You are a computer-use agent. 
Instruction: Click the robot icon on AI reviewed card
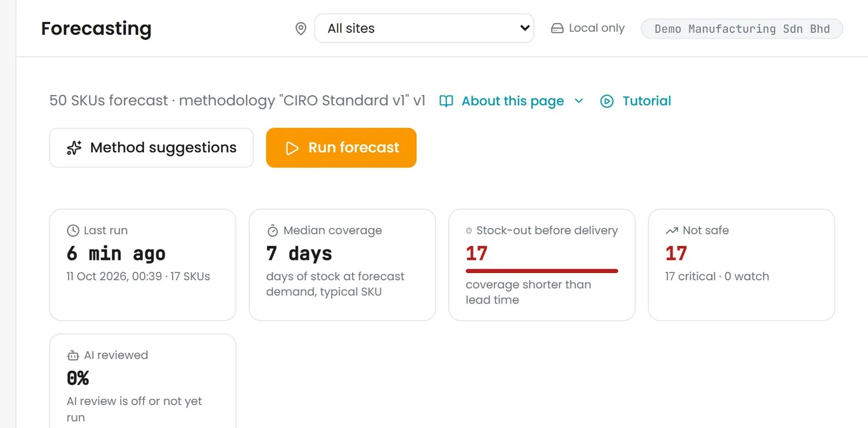pos(73,356)
